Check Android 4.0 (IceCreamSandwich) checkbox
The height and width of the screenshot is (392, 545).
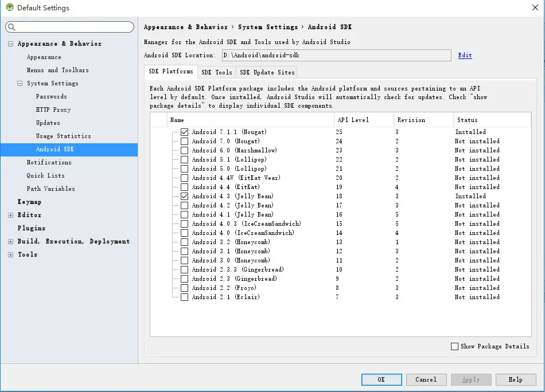click(185, 233)
